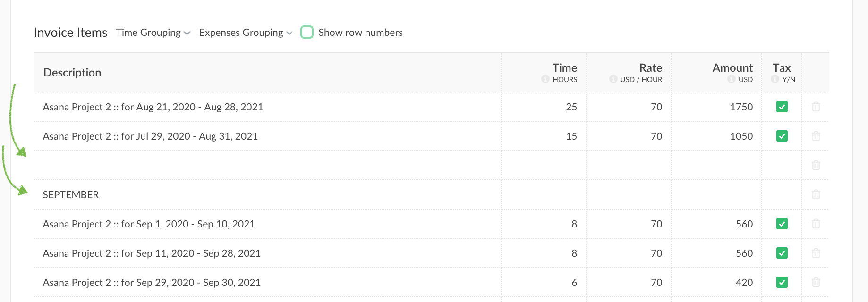Untick tax for the Sep 29 - Sep 30 row
The height and width of the screenshot is (302, 868).
(782, 283)
